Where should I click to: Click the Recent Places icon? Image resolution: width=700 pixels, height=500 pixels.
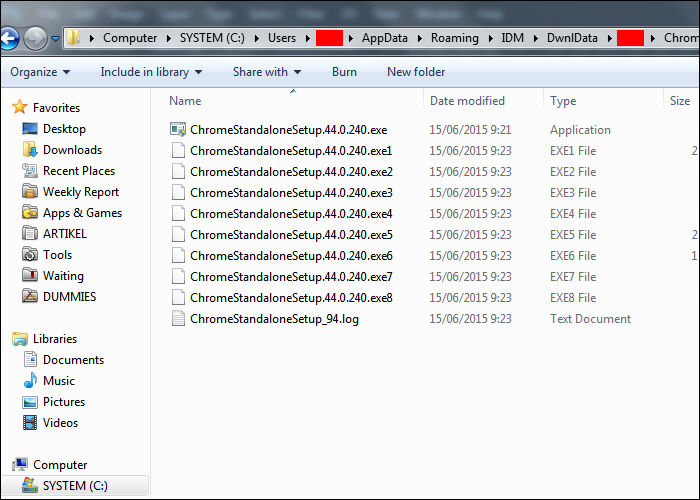pyautogui.click(x=30, y=171)
